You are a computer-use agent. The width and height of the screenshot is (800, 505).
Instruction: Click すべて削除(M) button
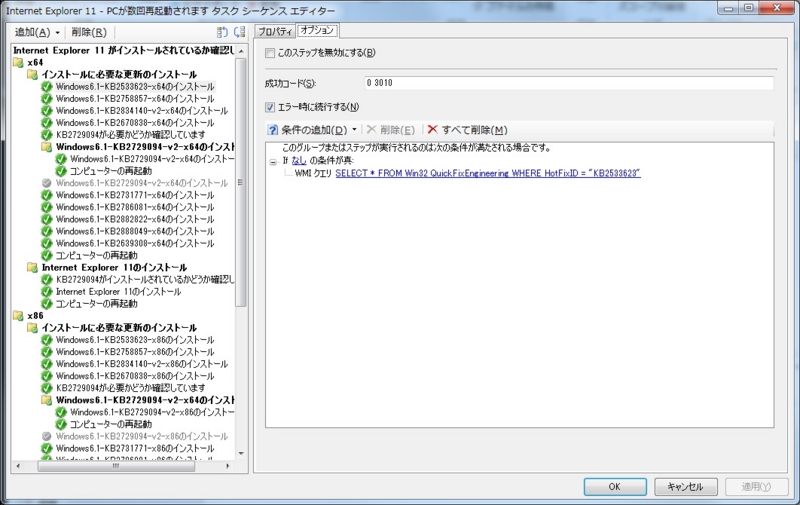coord(467,130)
